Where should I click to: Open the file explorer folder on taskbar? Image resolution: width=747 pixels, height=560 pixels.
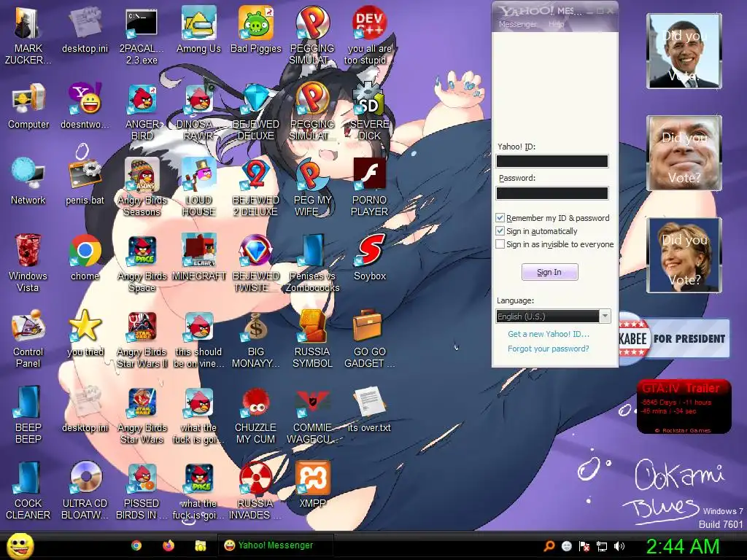201,545
